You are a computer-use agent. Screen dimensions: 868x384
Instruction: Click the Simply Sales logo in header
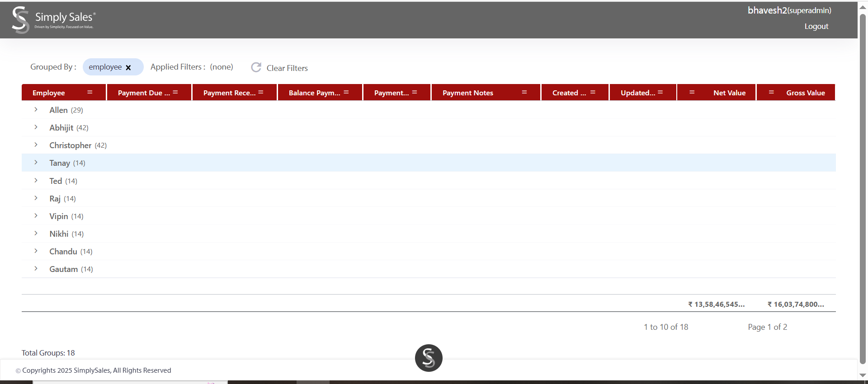click(53, 20)
